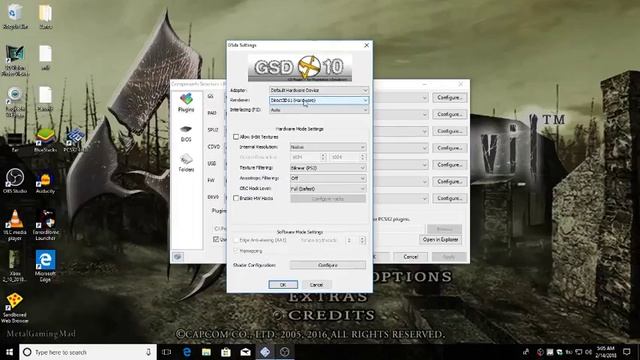Click Configure button for the PAD plugin row
The image size is (640, 360).
click(x=449, y=114)
